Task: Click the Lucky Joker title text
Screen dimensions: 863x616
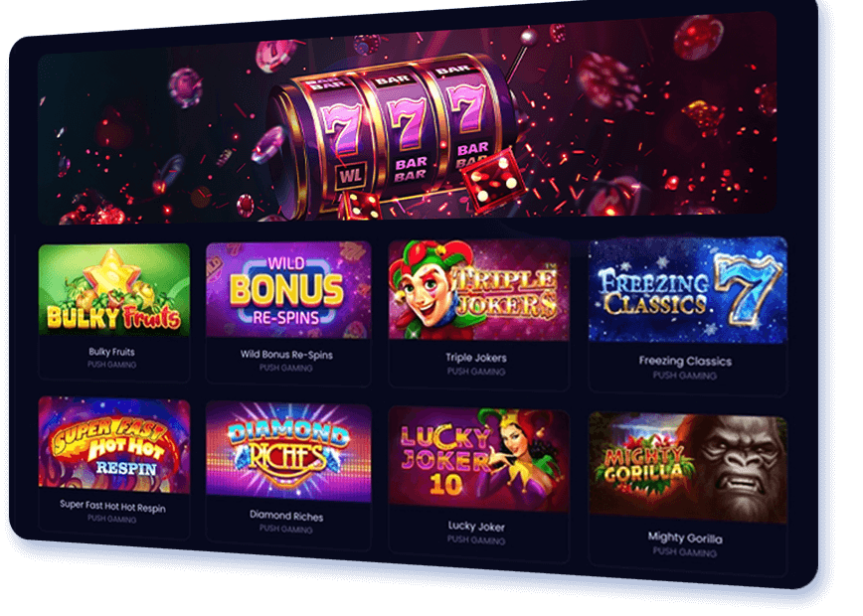Action: pyautogui.click(x=476, y=527)
